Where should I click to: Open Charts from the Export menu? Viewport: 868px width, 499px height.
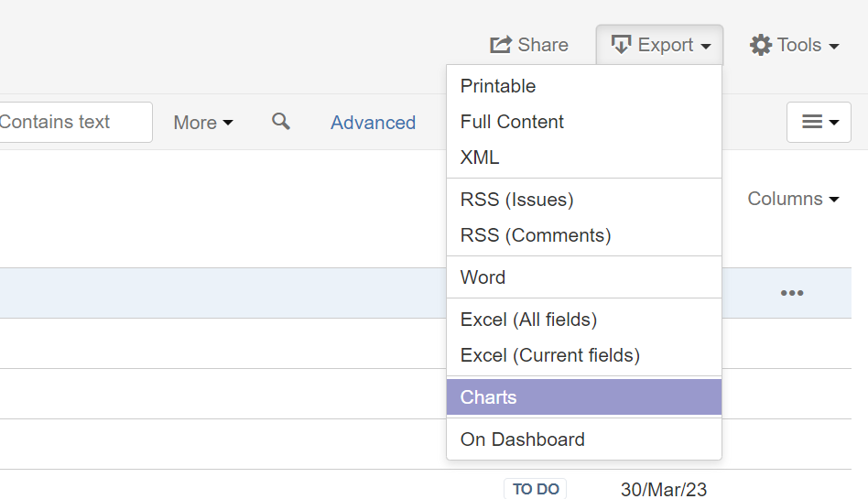pyautogui.click(x=488, y=397)
